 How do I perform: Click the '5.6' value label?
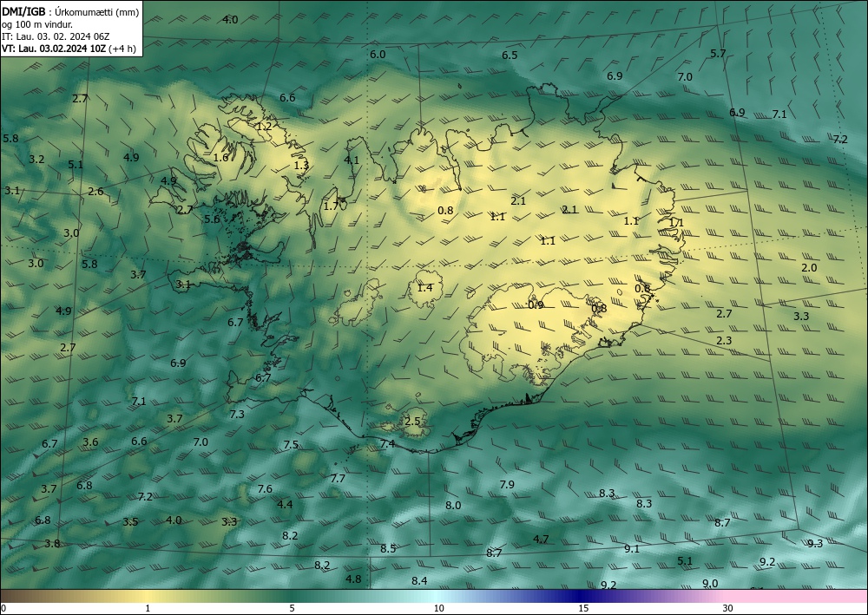point(212,219)
